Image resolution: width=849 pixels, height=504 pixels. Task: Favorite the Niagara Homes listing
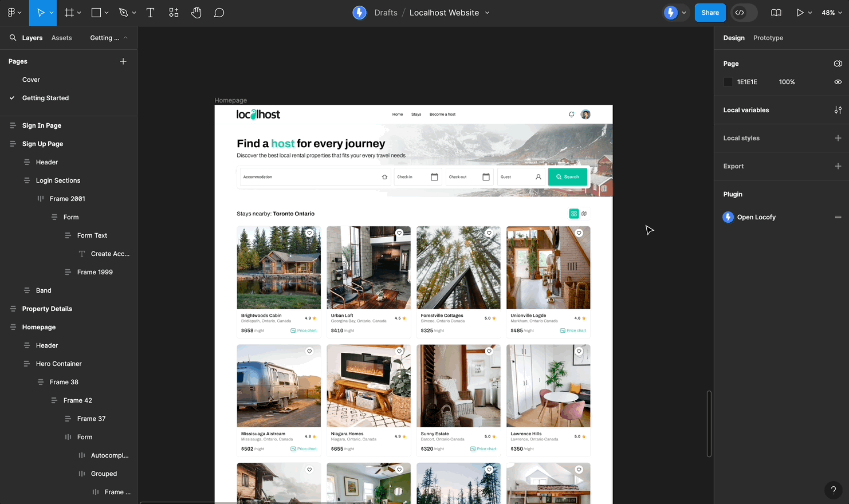click(x=399, y=352)
